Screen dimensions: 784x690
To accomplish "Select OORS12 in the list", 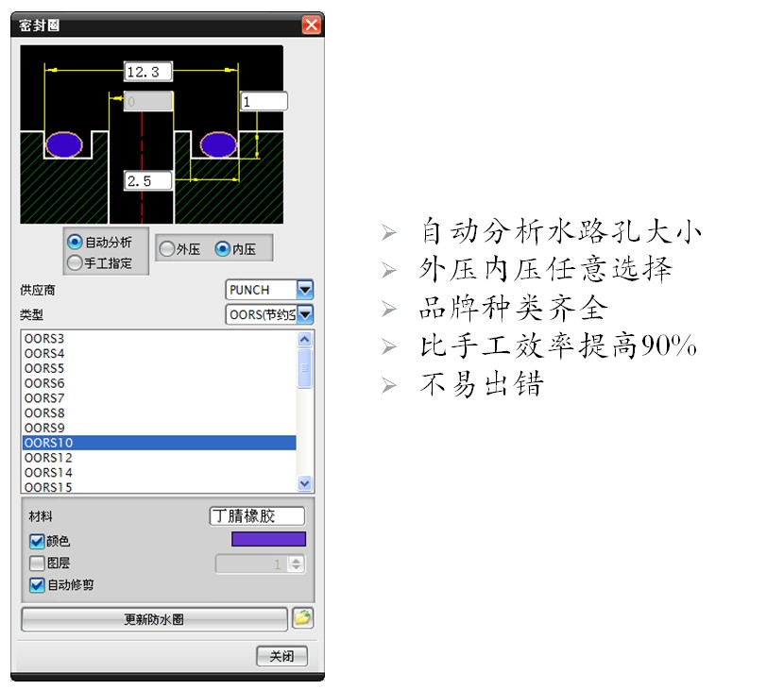I will point(49,458).
